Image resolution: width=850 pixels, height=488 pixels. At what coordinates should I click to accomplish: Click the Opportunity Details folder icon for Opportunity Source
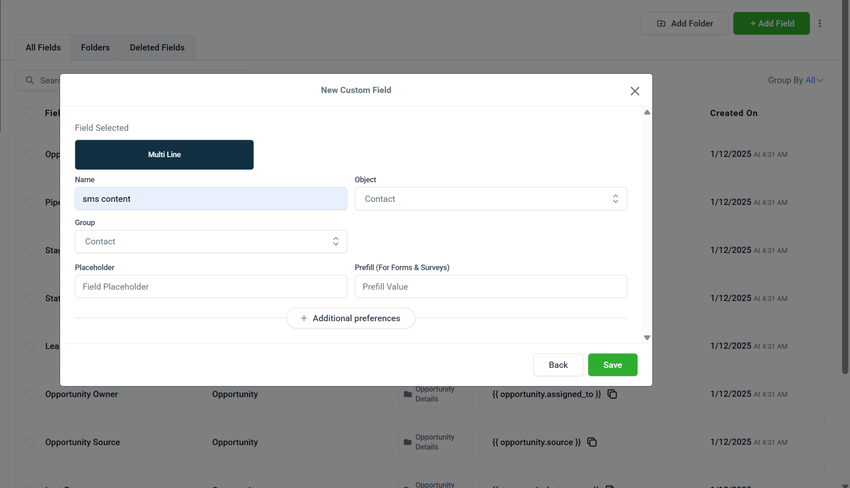[x=408, y=442]
